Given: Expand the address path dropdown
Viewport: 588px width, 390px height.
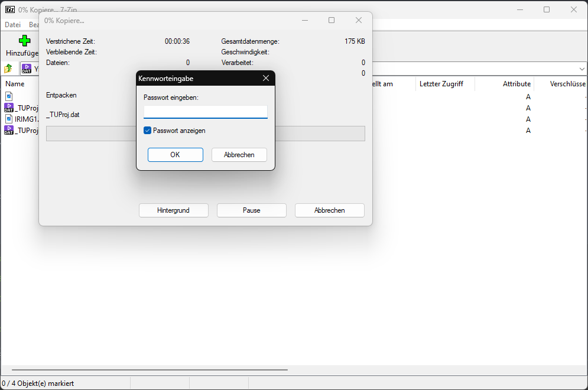Looking at the screenshot, I should coord(581,69).
